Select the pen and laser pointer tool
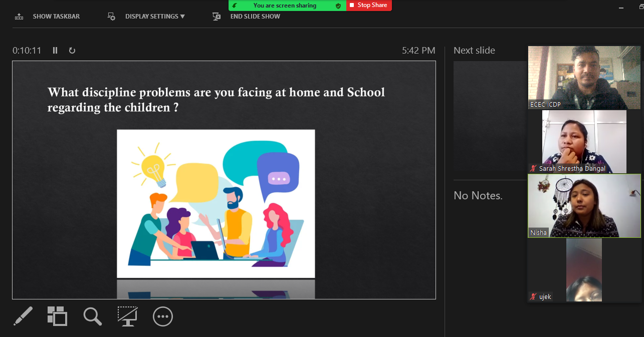The image size is (644, 337). pos(23,316)
